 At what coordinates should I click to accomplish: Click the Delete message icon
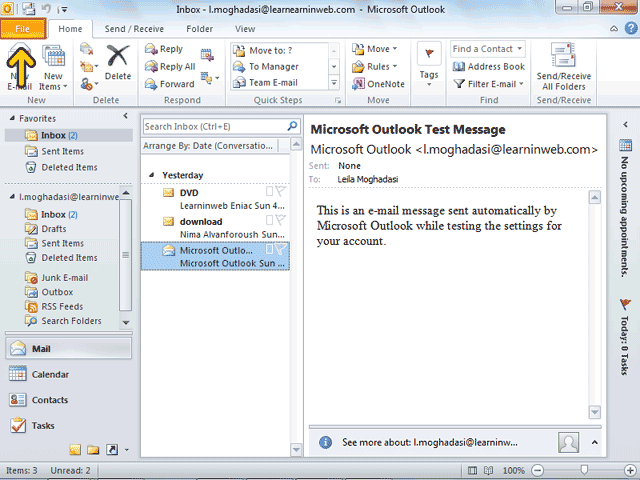pos(118,62)
